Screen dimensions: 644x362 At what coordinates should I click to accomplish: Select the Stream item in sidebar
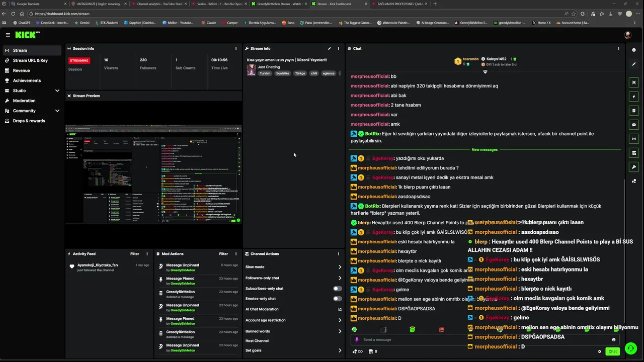coord(32,50)
